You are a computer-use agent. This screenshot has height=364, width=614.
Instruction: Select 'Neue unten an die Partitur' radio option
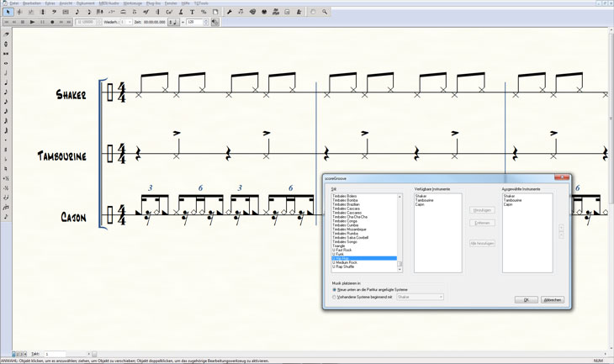pos(335,289)
